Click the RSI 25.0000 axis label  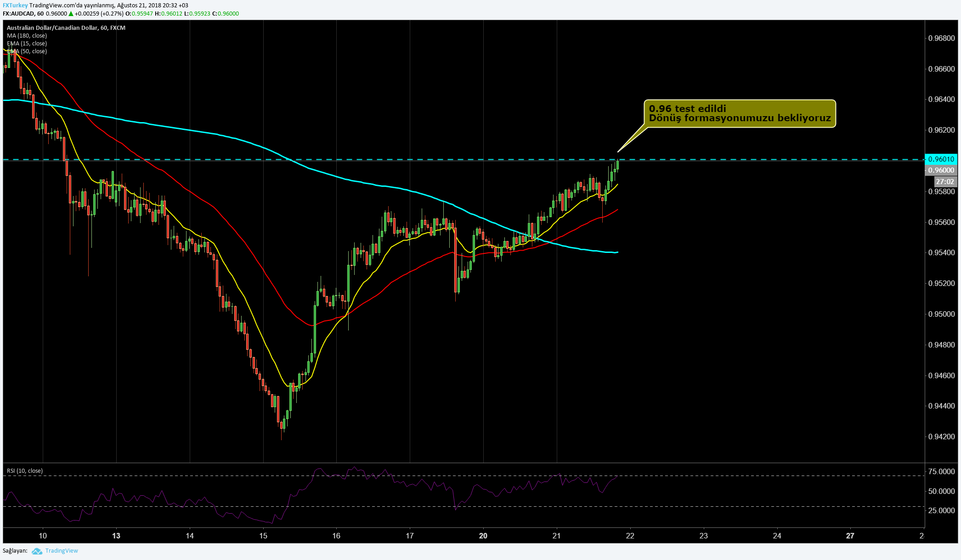tap(941, 510)
